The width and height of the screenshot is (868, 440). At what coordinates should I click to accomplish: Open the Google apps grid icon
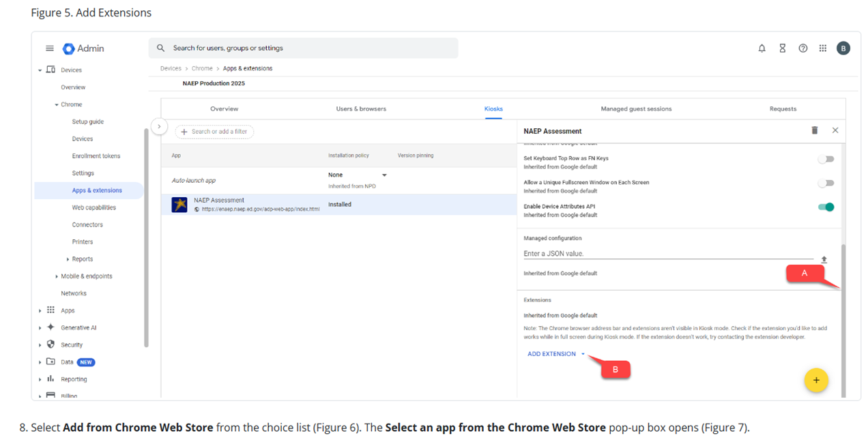(x=823, y=48)
